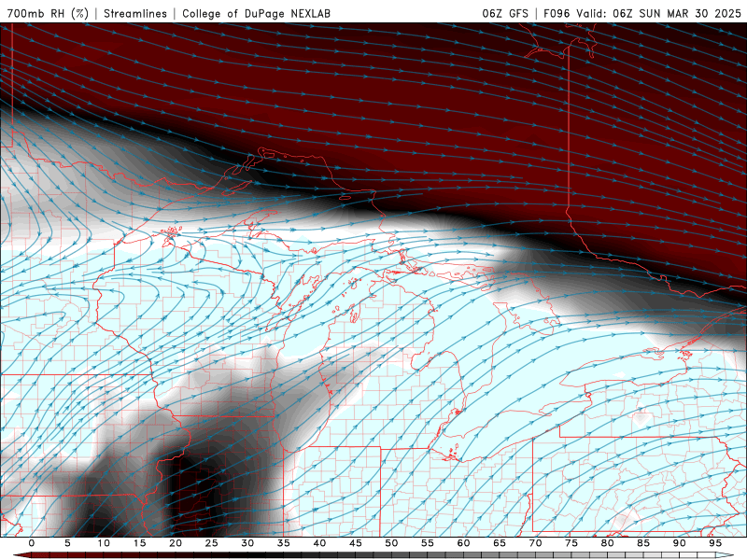Select the colorbar label "20"

coord(176,543)
